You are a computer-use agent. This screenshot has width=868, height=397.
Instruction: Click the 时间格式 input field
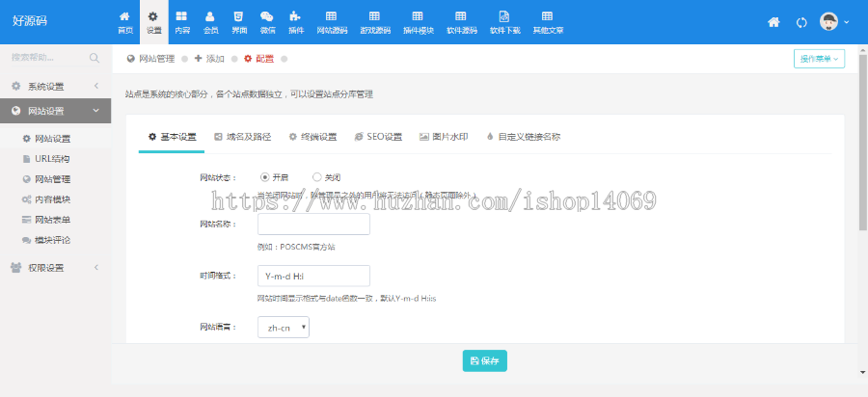point(313,276)
